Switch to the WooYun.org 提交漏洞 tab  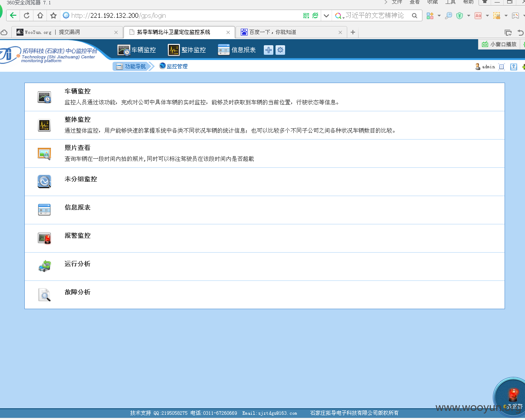point(67,32)
